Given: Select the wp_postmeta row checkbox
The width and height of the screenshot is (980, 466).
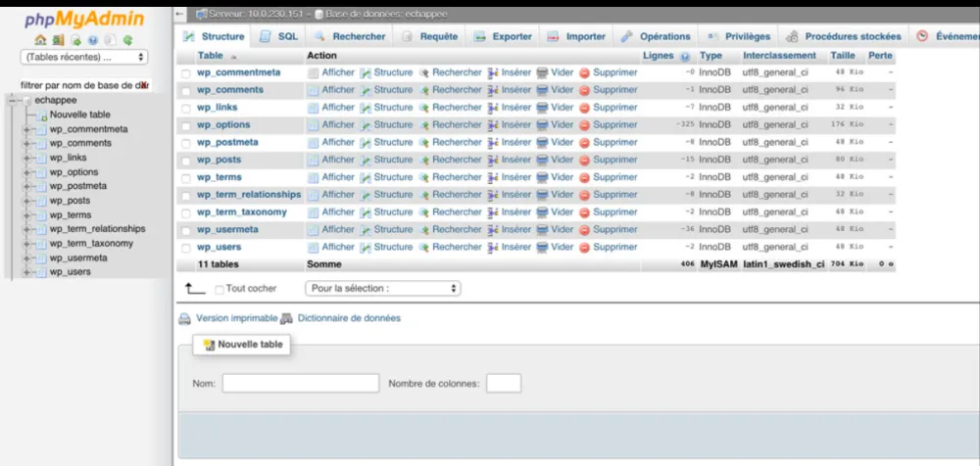Looking at the screenshot, I should pyautogui.click(x=186, y=143).
